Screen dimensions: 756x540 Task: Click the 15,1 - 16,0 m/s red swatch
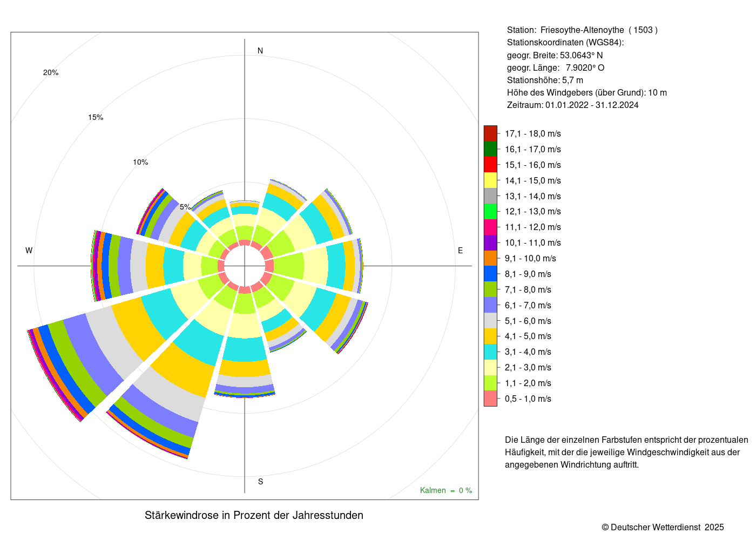[x=490, y=165]
